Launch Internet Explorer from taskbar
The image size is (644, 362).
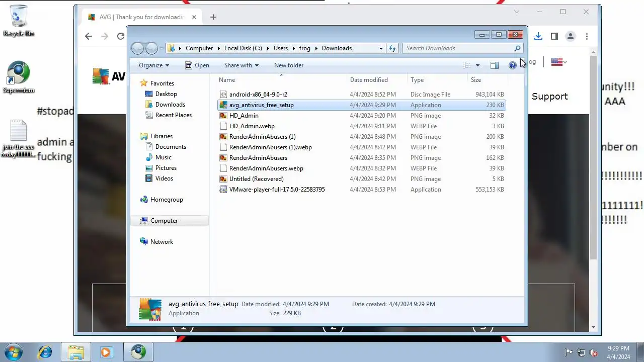[x=45, y=352]
